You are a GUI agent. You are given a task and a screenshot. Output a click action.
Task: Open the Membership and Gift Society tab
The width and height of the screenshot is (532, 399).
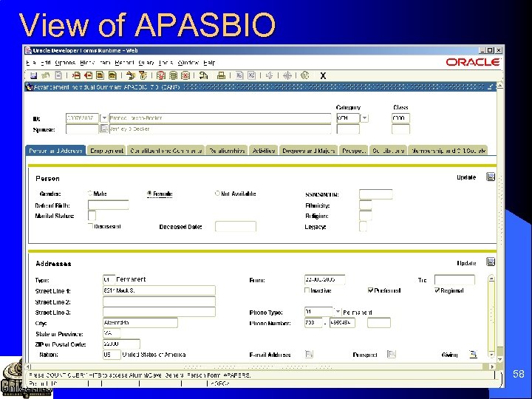(x=449, y=151)
